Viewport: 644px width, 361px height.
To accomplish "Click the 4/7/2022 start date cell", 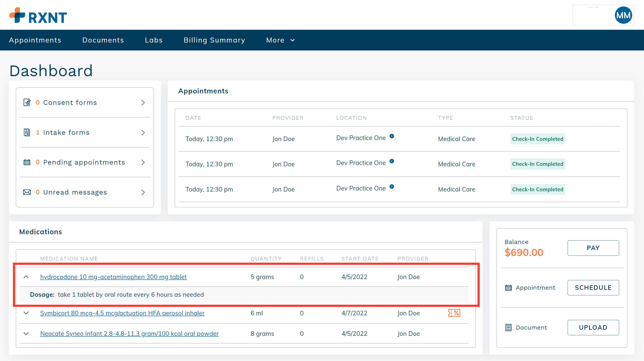I will (x=354, y=313).
